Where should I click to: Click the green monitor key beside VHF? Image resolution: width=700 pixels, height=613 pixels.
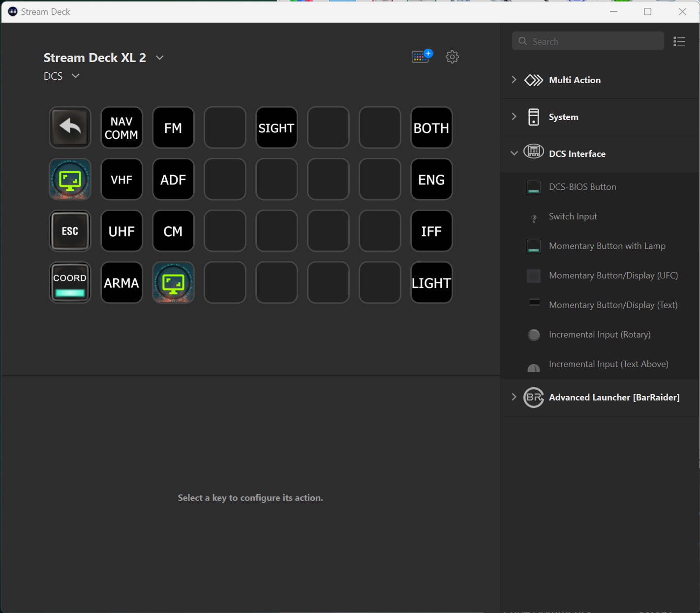tap(70, 179)
